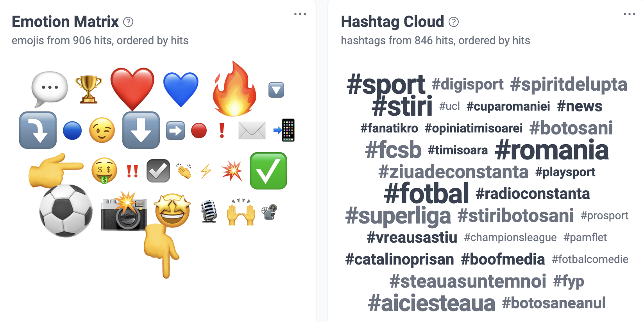Screen dimensions: 644x322
Task: Select the money-mouth face emoji
Action: pos(104,171)
